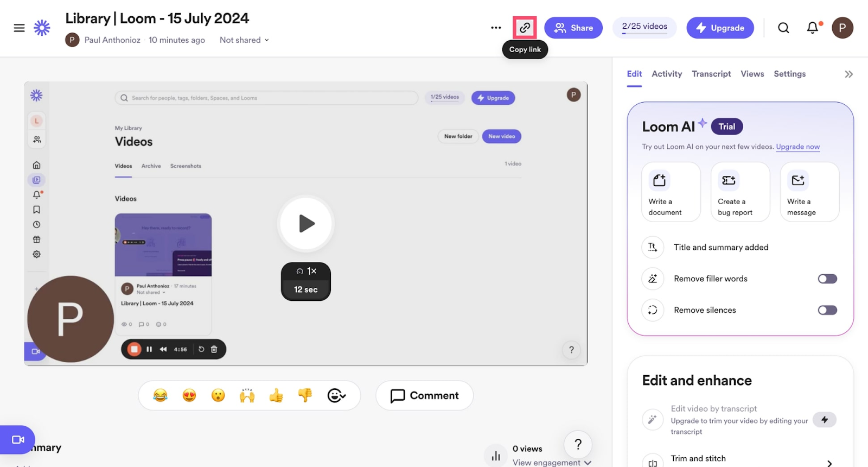Open the notifications bell
This screenshot has height=467, width=868.
point(812,28)
